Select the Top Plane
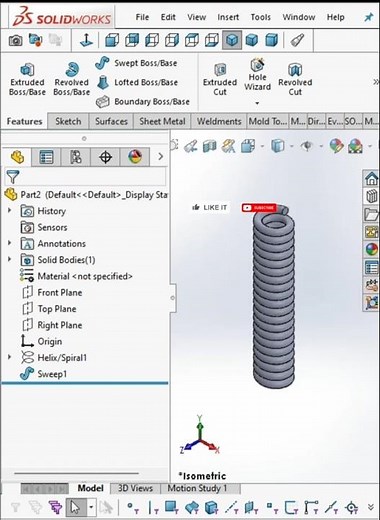This screenshot has height=520, width=380. [x=49, y=309]
